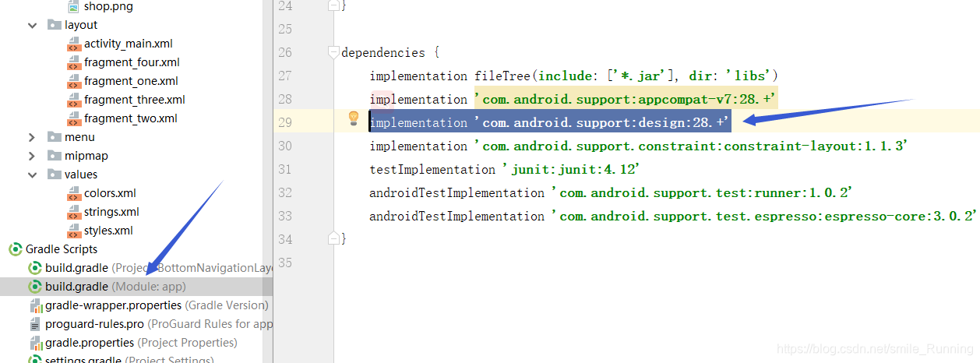
Task: Open gradle-wrapper.properties
Action: [x=157, y=305]
